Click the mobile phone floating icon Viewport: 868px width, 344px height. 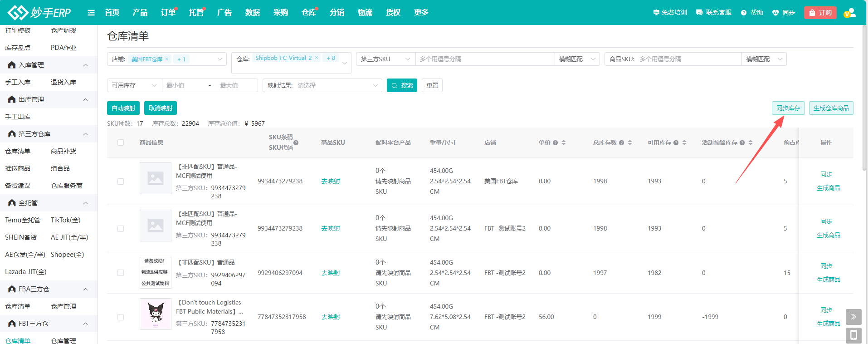pyautogui.click(x=853, y=335)
